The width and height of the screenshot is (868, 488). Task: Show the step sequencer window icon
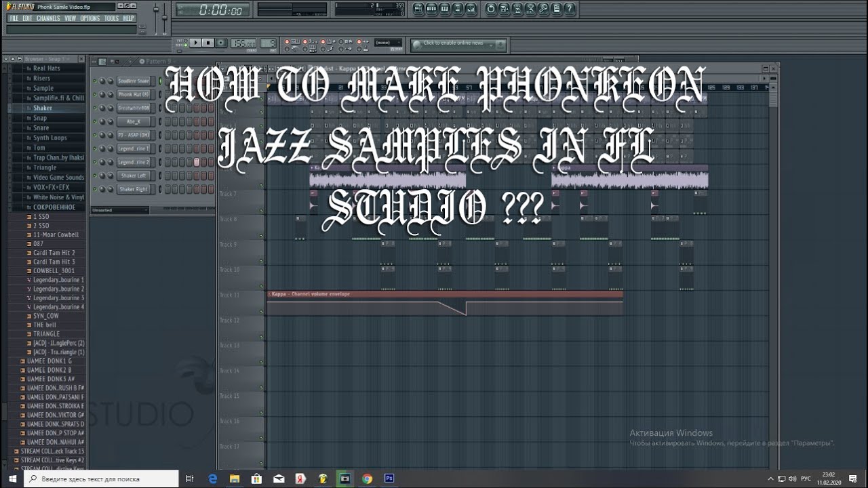[431, 9]
